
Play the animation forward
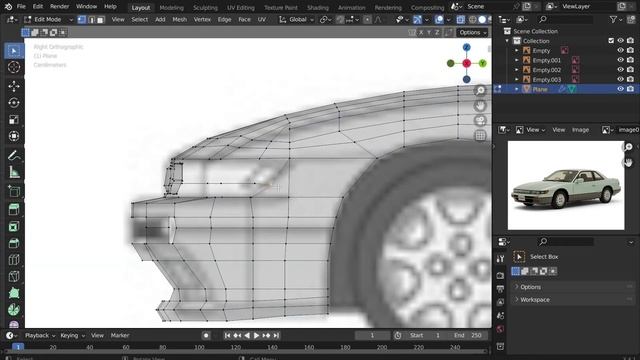click(x=256, y=336)
